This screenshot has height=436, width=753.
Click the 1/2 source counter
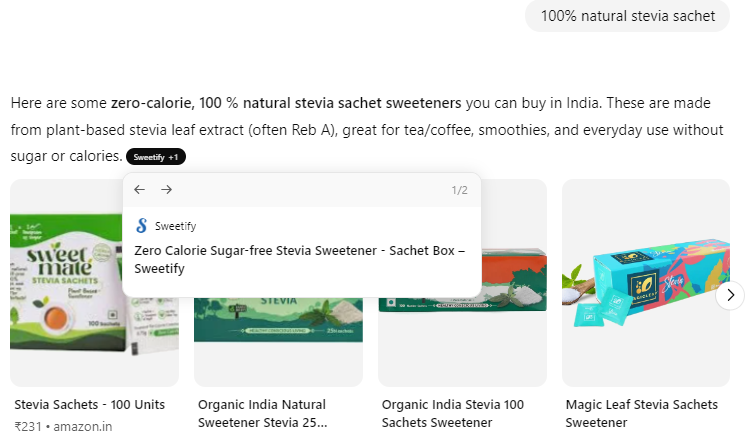point(459,190)
